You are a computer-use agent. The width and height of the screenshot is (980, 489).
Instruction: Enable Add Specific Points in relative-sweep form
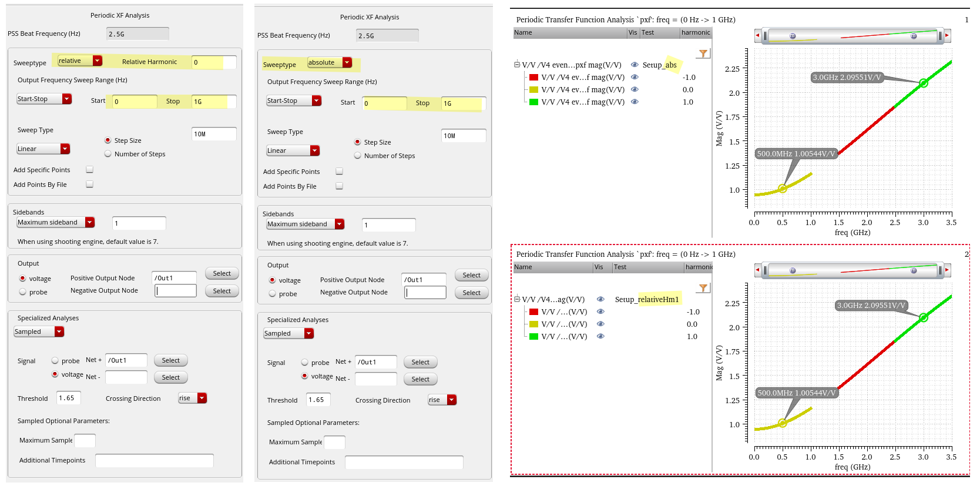point(90,169)
